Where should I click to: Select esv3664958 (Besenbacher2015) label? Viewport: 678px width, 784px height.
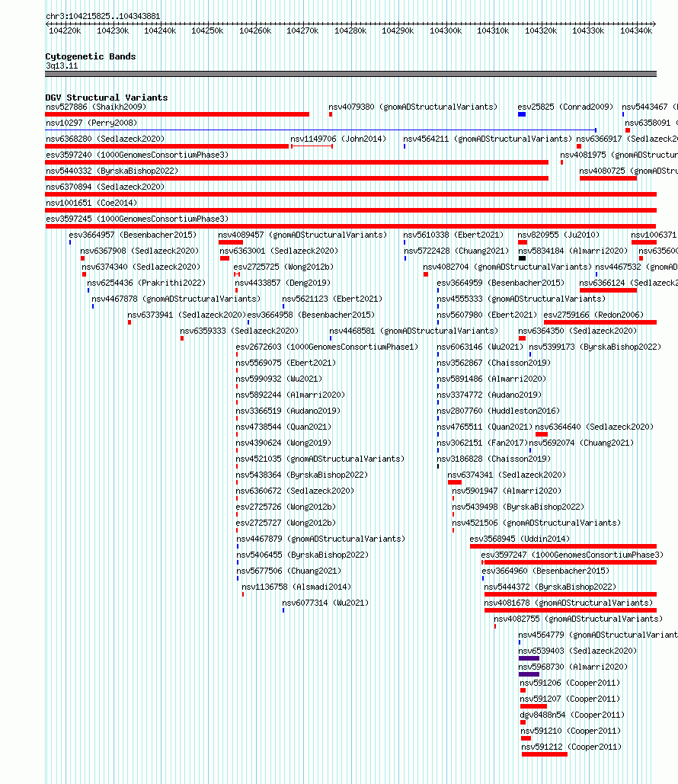(311, 315)
